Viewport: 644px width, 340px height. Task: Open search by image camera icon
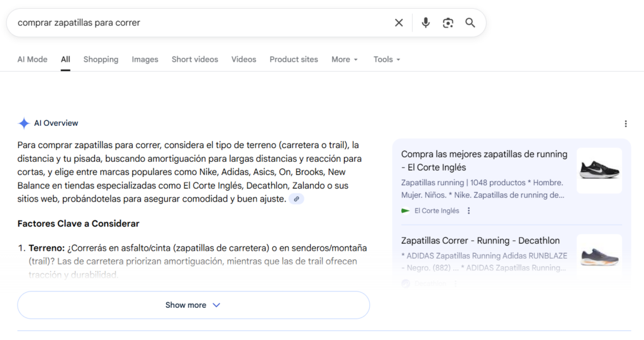point(448,23)
